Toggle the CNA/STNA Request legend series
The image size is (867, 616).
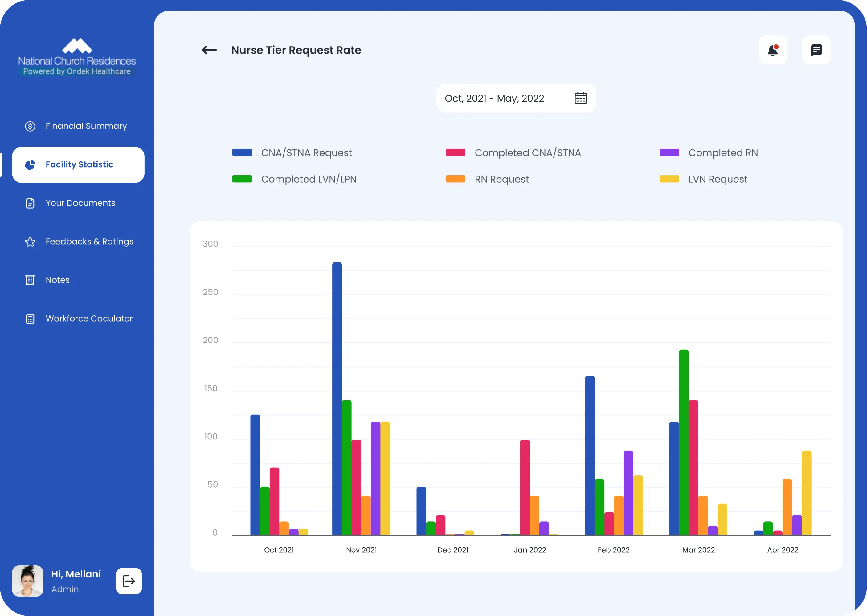(x=292, y=152)
